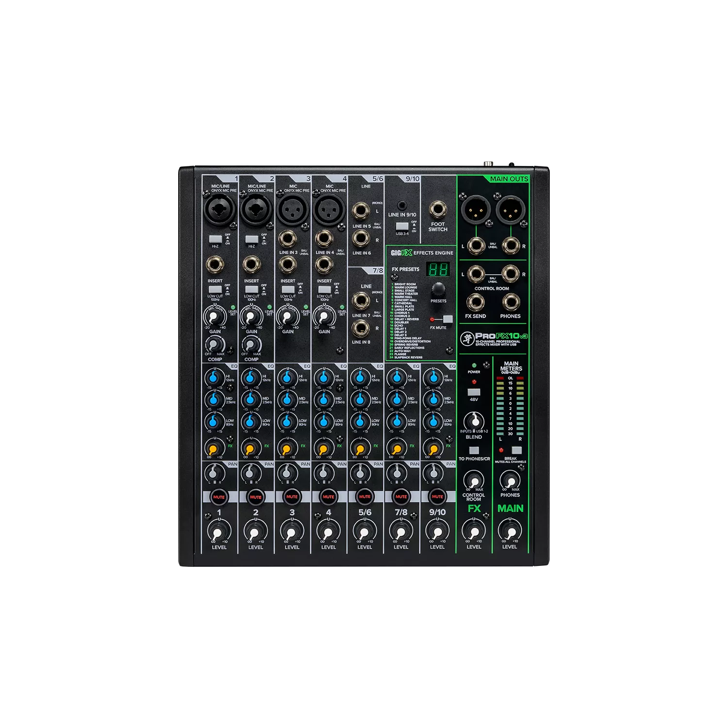Click the USB 3-4 switch for Line In 9/10
The width and height of the screenshot is (728, 728).
coord(401,226)
